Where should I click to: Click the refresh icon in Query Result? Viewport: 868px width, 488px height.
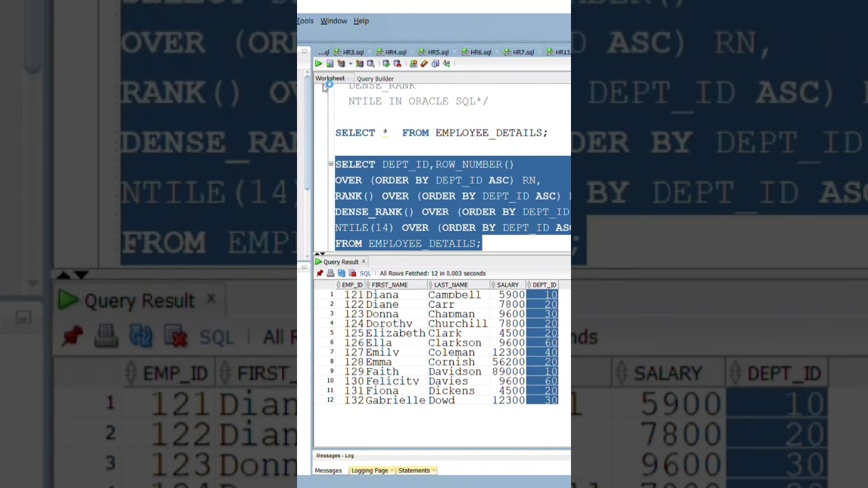[x=341, y=273]
